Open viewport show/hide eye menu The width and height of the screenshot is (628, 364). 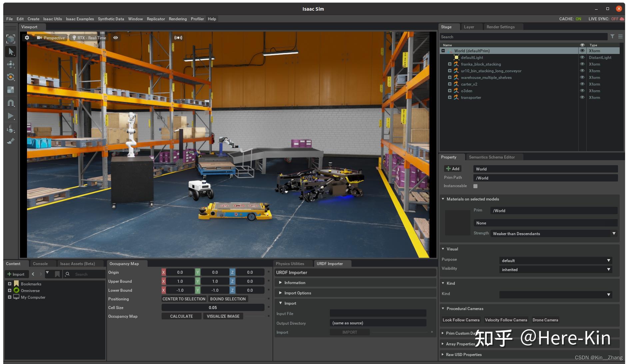(x=116, y=38)
